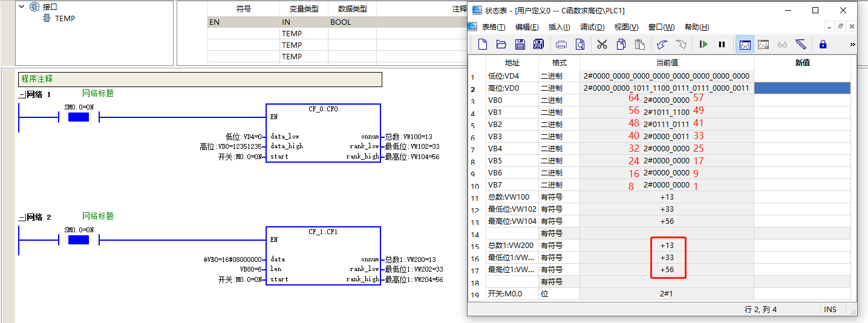The width and height of the screenshot is (868, 323).
Task: Click the write-all pencil icon
Action: 801,44
